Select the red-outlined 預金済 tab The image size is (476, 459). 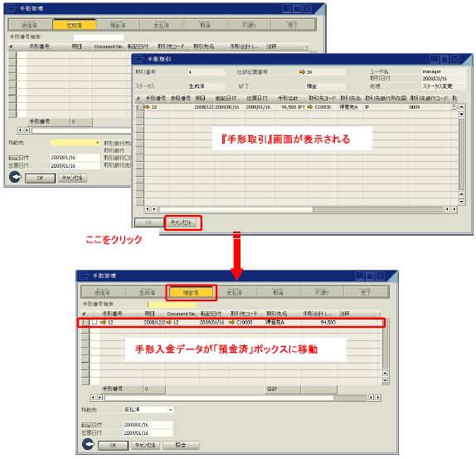[x=191, y=292]
